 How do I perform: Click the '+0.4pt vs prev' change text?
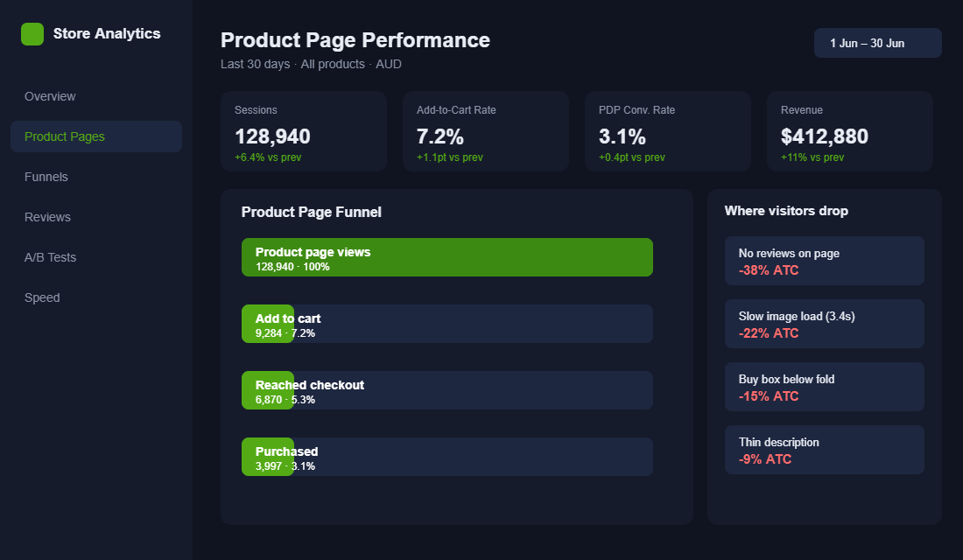(x=632, y=157)
